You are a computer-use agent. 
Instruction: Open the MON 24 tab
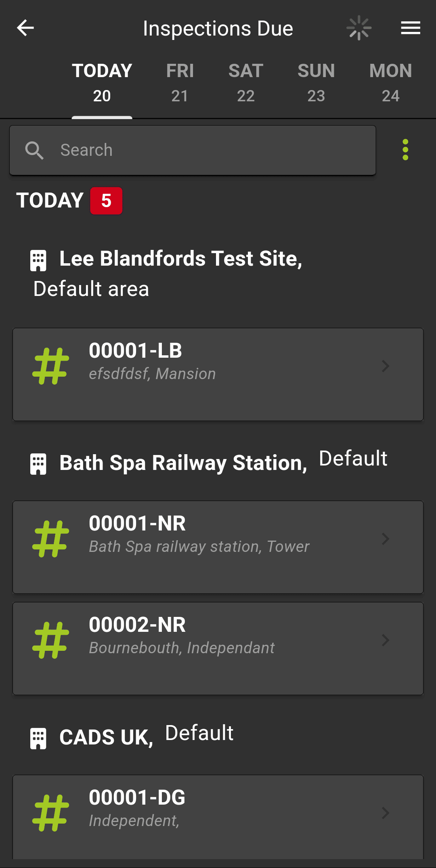tap(390, 83)
